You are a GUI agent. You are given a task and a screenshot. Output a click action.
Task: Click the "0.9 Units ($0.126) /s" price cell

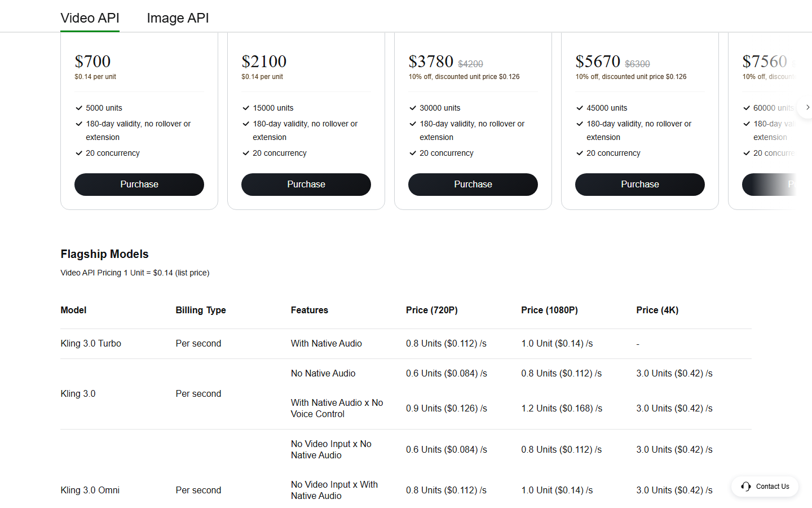(x=447, y=408)
